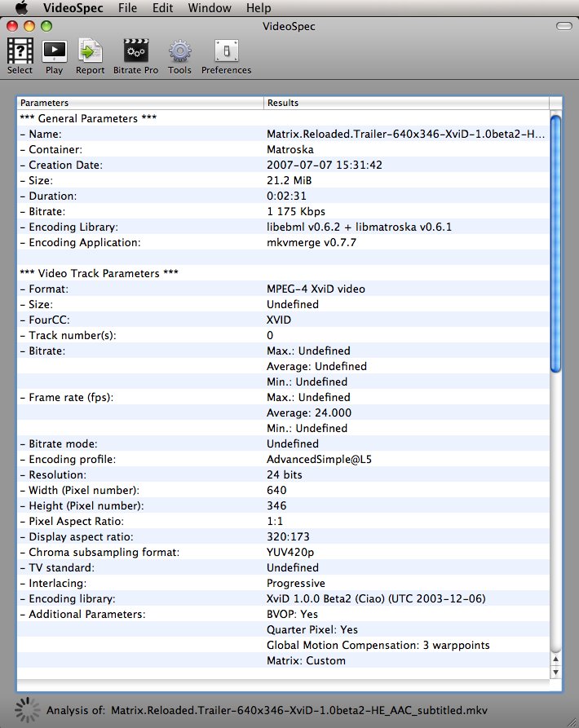This screenshot has height=728, width=579.
Task: Click pixel aspect ratio 1:1
Action: [x=274, y=521]
